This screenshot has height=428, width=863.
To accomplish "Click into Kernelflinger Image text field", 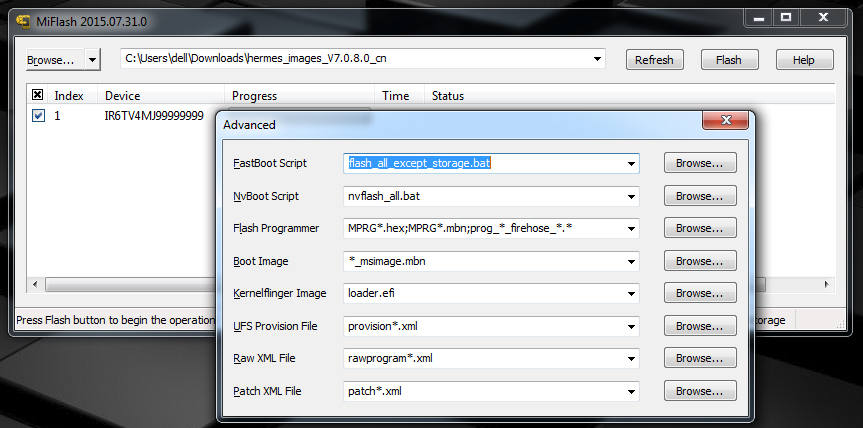I will click(x=484, y=294).
